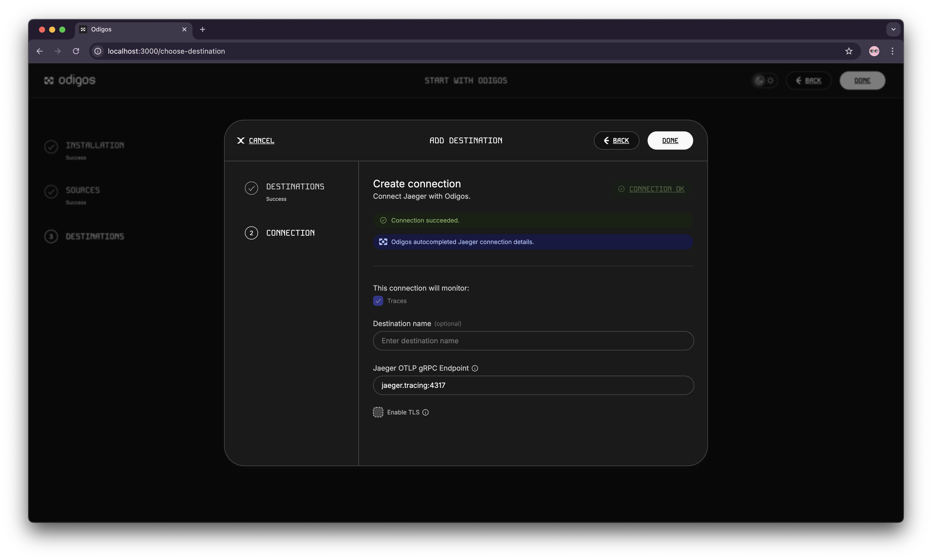Screen dimensions: 932x560
Task: Click Installation step checkmark icon
Action: pos(51,147)
